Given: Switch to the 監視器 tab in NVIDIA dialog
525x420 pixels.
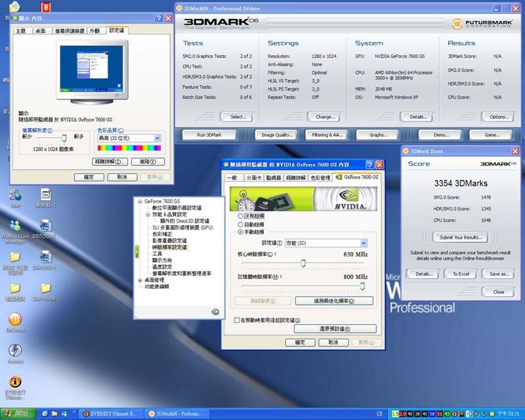Looking at the screenshot, I should point(274,178).
